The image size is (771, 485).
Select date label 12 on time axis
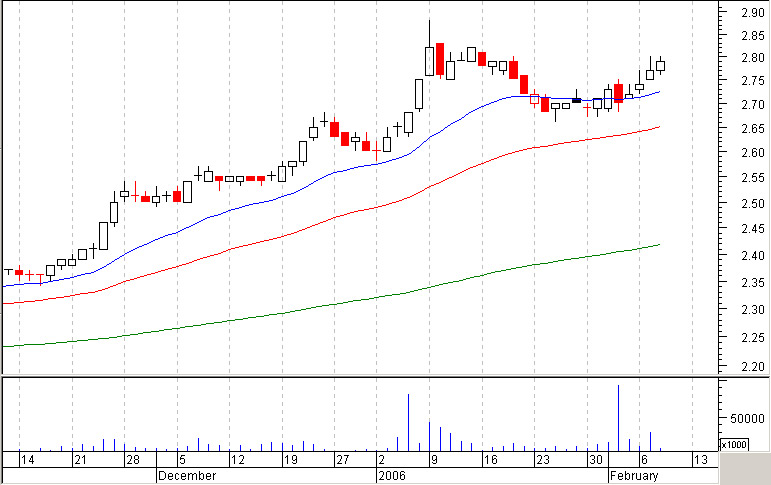tap(237, 460)
